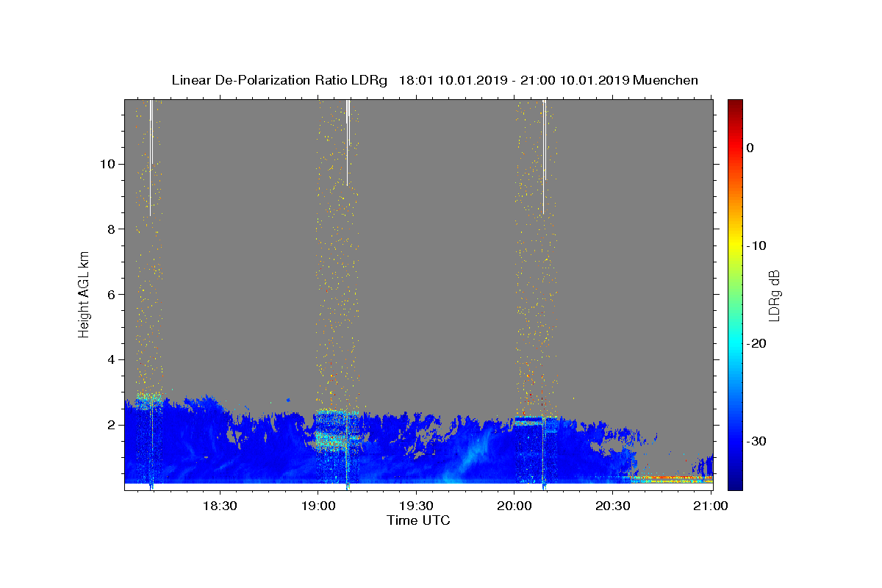The height and width of the screenshot is (588, 882).
Task: Click the 'Height AGL km' axis label
Action: [84, 294]
